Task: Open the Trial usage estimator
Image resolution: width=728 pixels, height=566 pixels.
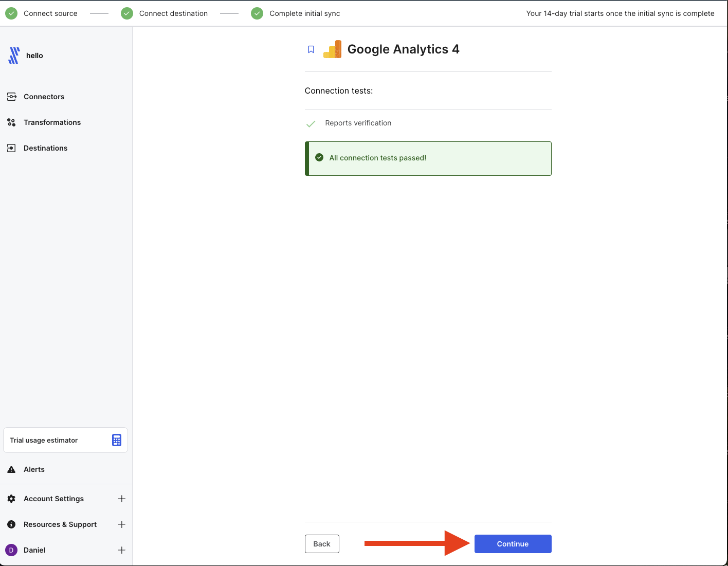Action: (65, 440)
